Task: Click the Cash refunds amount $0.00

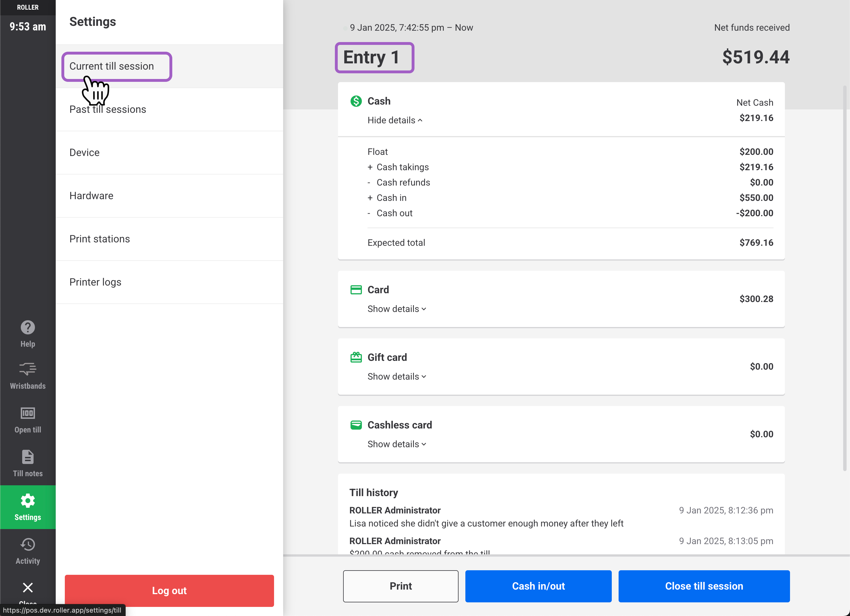Action: click(762, 182)
